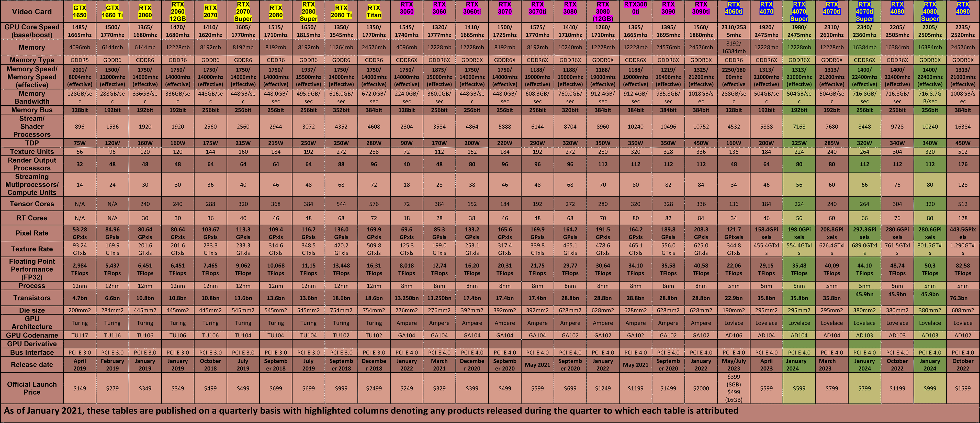Select the Floating Point Performance (FP32) row label
Screen dimensions: 980x423
[32, 269]
